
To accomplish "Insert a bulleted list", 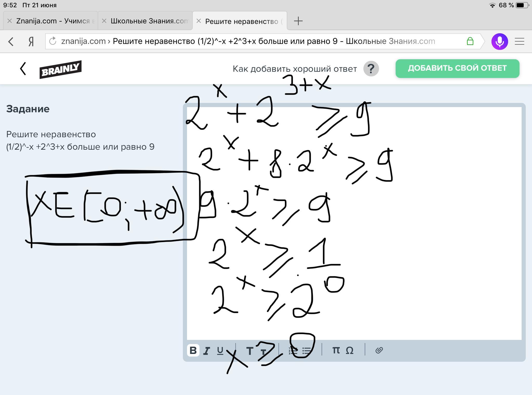I will (x=307, y=351).
